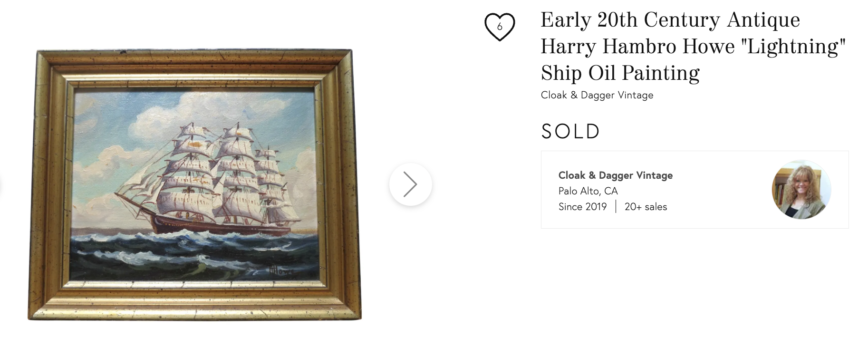The height and width of the screenshot is (347, 868).
Task: Show the next product image
Action: click(x=410, y=184)
